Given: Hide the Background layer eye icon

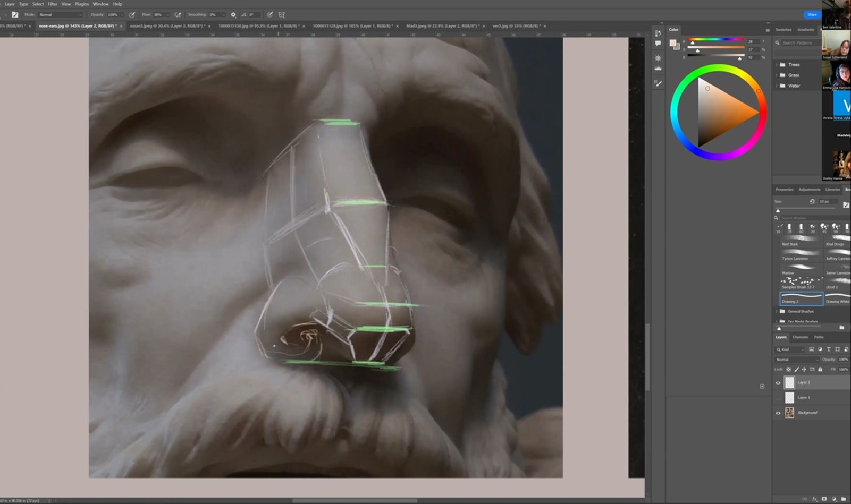Looking at the screenshot, I should click(778, 413).
